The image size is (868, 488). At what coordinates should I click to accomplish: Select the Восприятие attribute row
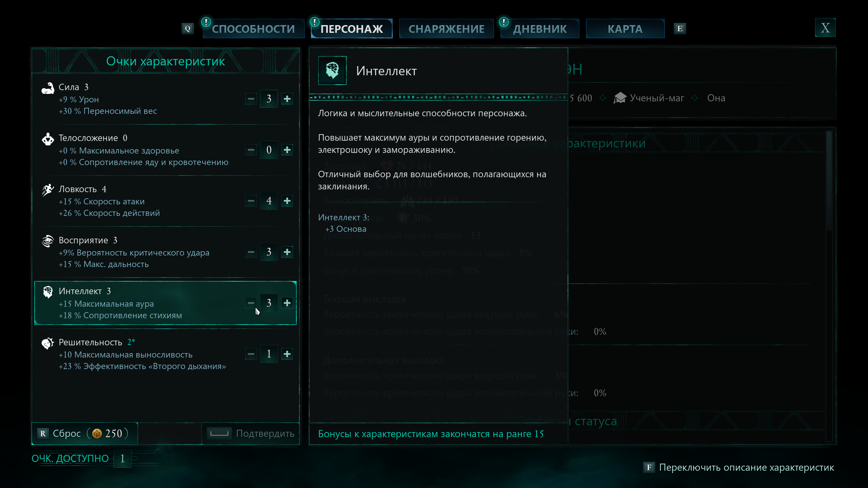pos(165,252)
